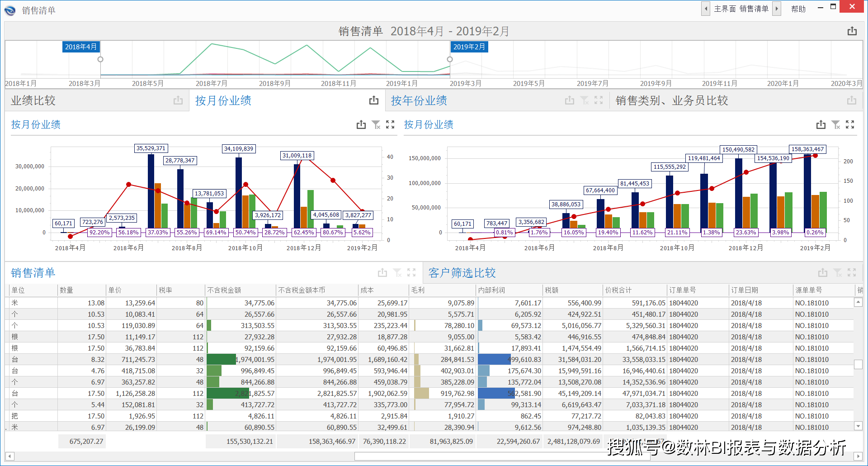
Task: Click the 2019年2月 end label on timeline
Action: (469, 47)
